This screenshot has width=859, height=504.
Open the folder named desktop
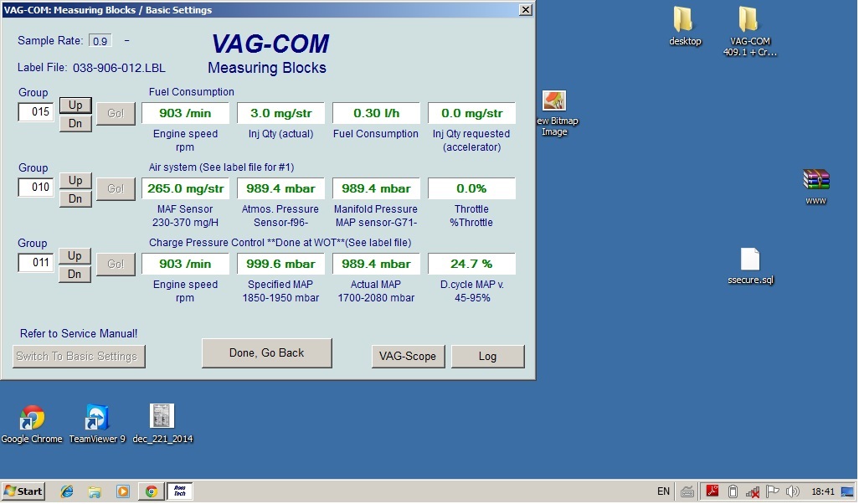click(685, 21)
